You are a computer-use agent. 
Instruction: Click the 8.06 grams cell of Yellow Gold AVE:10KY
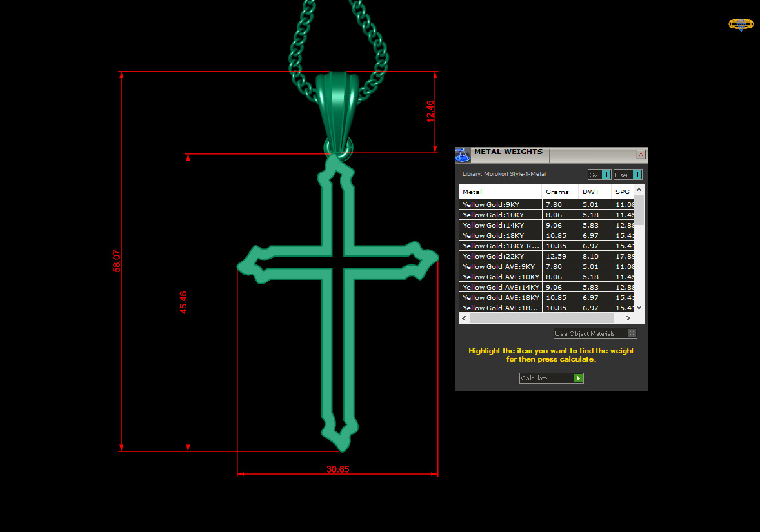coord(560,277)
